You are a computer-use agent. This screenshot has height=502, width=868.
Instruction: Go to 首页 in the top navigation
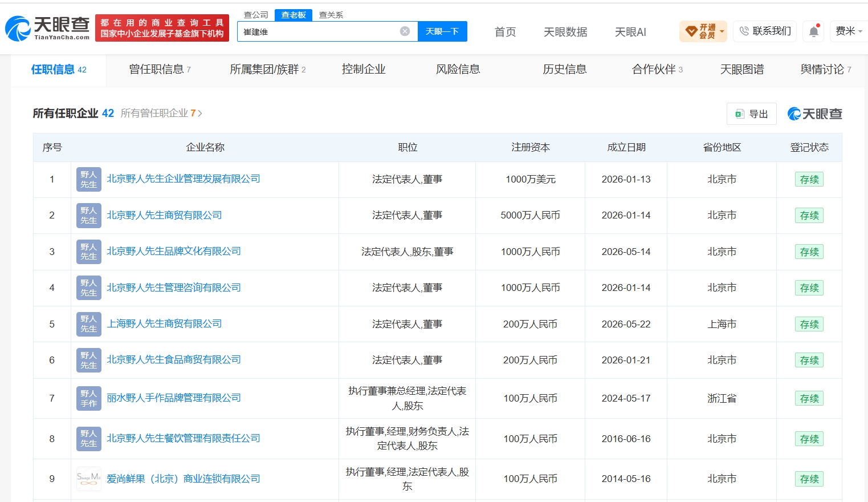pos(505,32)
